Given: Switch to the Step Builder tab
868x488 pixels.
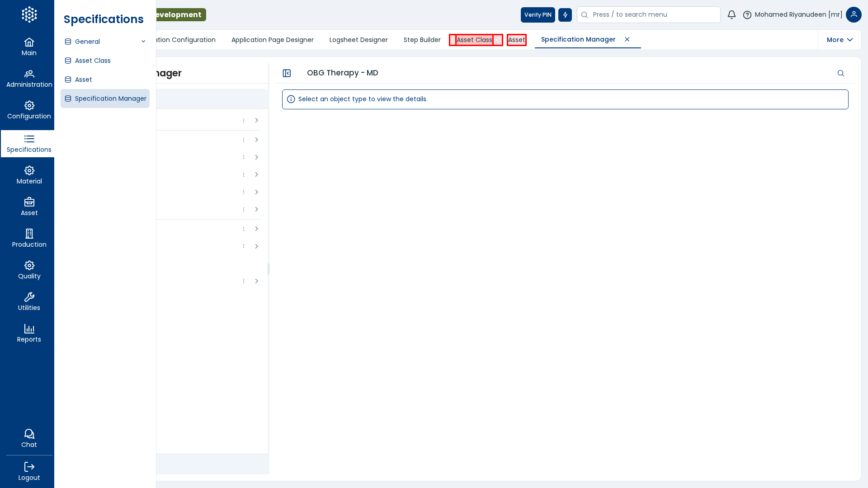Looking at the screenshot, I should (422, 40).
